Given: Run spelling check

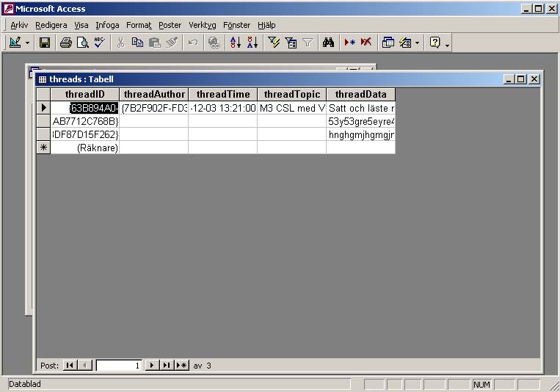Looking at the screenshot, I should click(x=99, y=43).
